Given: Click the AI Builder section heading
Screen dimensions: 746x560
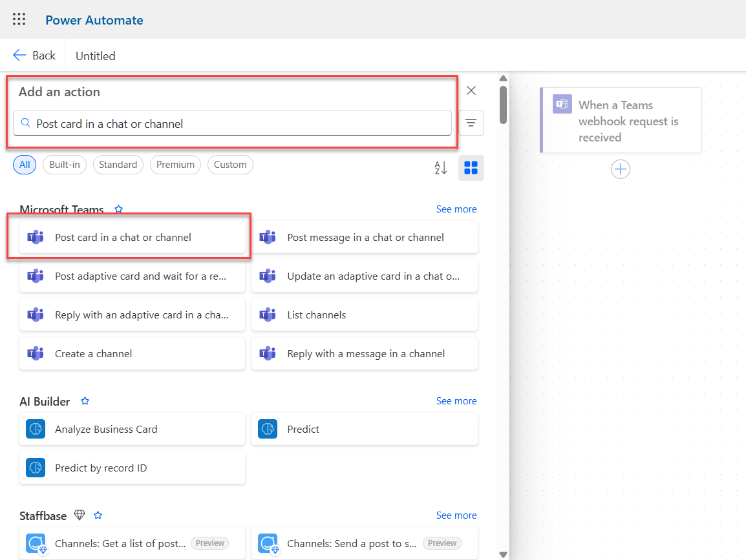Looking at the screenshot, I should point(45,402).
